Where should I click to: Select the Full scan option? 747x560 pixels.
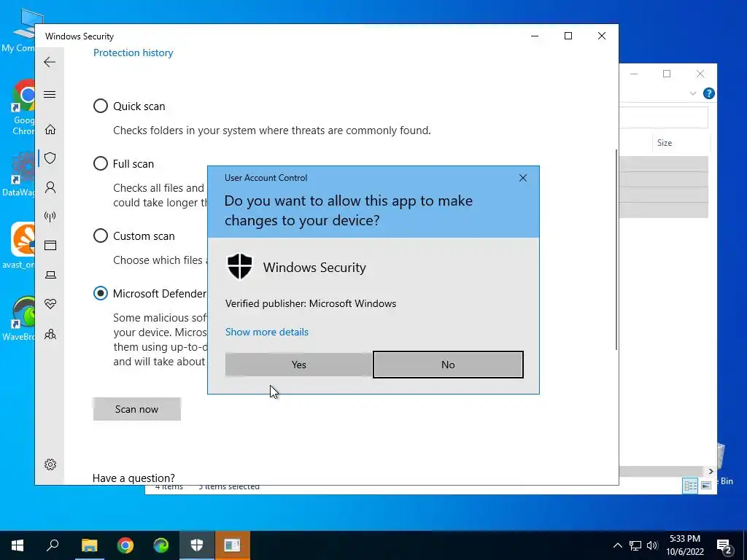[x=101, y=163]
